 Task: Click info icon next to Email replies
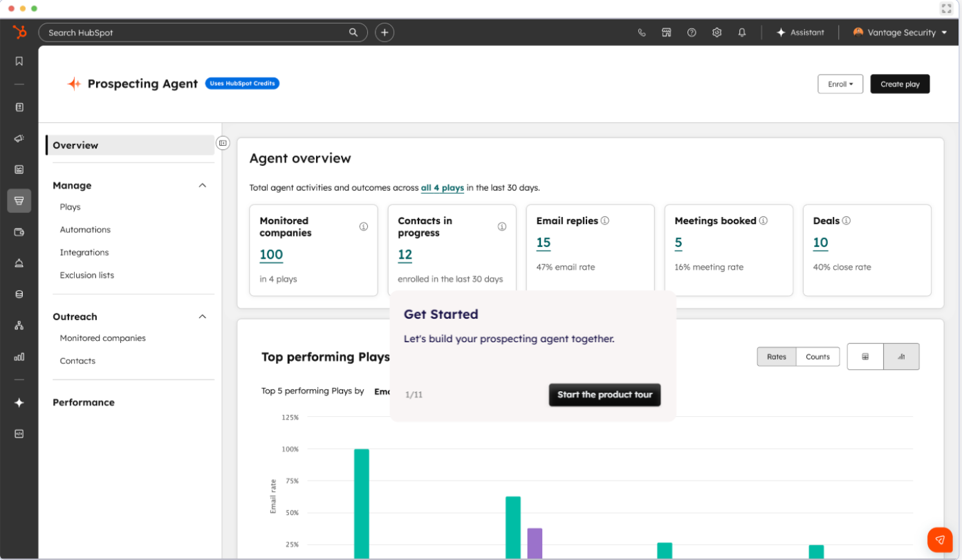tap(604, 221)
